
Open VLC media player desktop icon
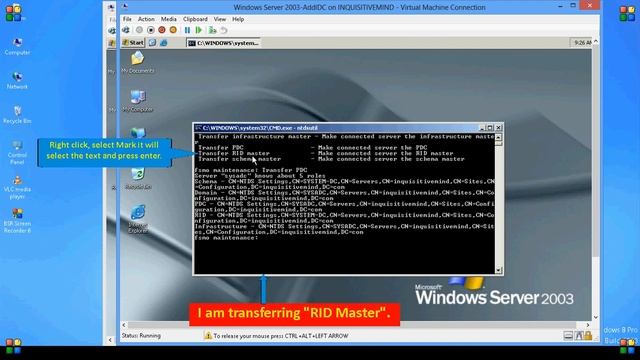pyautogui.click(x=17, y=187)
